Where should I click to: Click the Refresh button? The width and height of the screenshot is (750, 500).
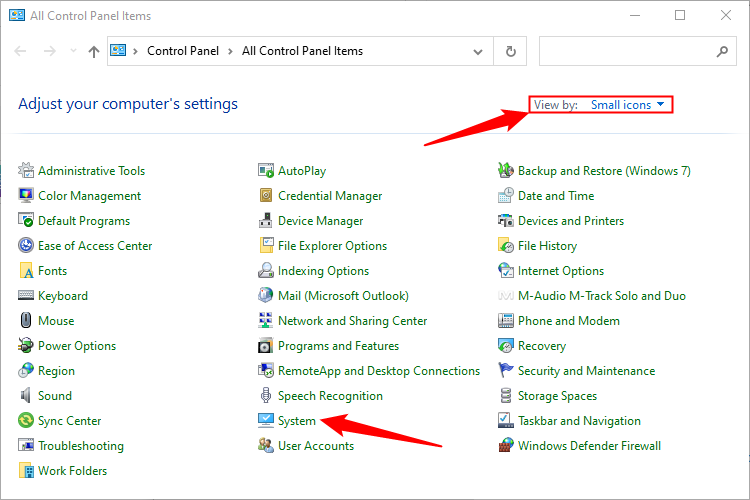511,51
